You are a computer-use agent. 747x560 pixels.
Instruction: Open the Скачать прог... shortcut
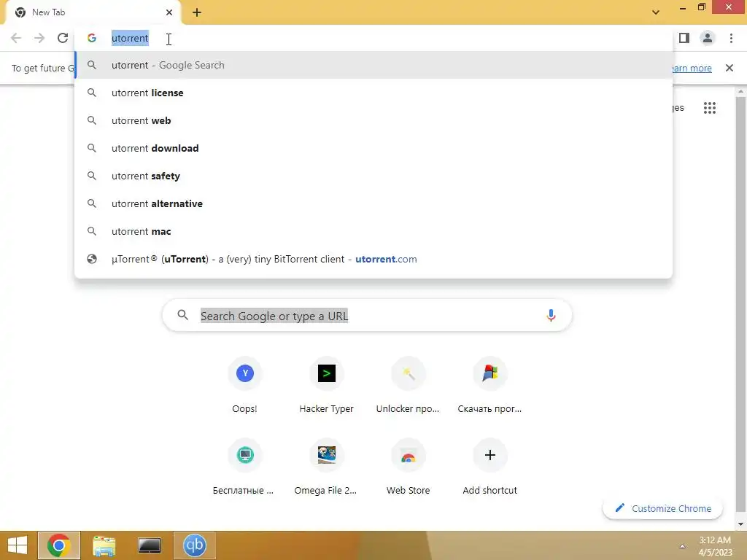[x=489, y=385]
